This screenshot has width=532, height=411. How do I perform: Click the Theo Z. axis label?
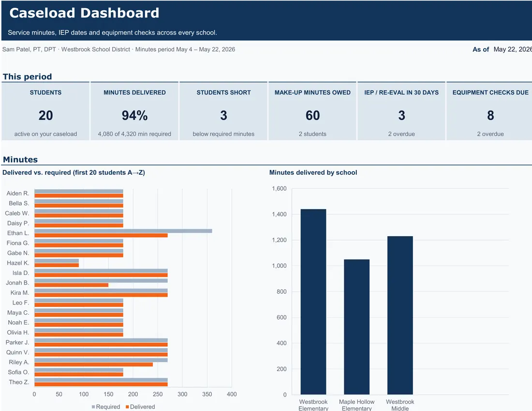[19, 382]
